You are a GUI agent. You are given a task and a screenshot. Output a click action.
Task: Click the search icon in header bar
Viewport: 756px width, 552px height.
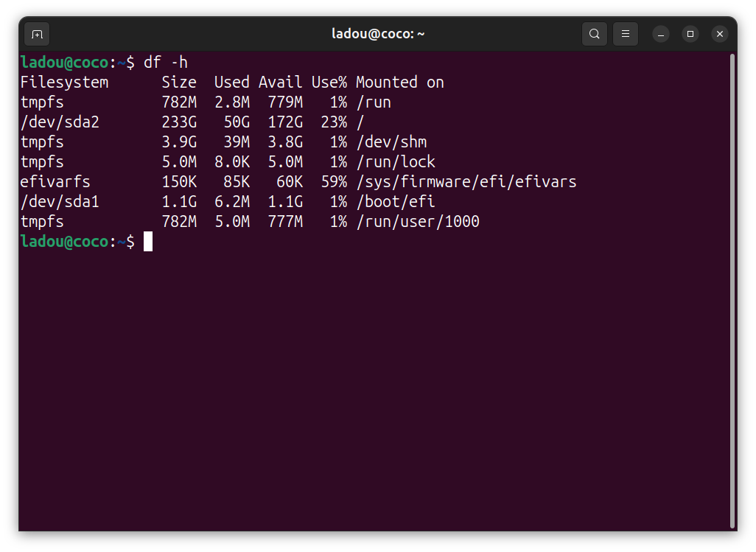595,34
